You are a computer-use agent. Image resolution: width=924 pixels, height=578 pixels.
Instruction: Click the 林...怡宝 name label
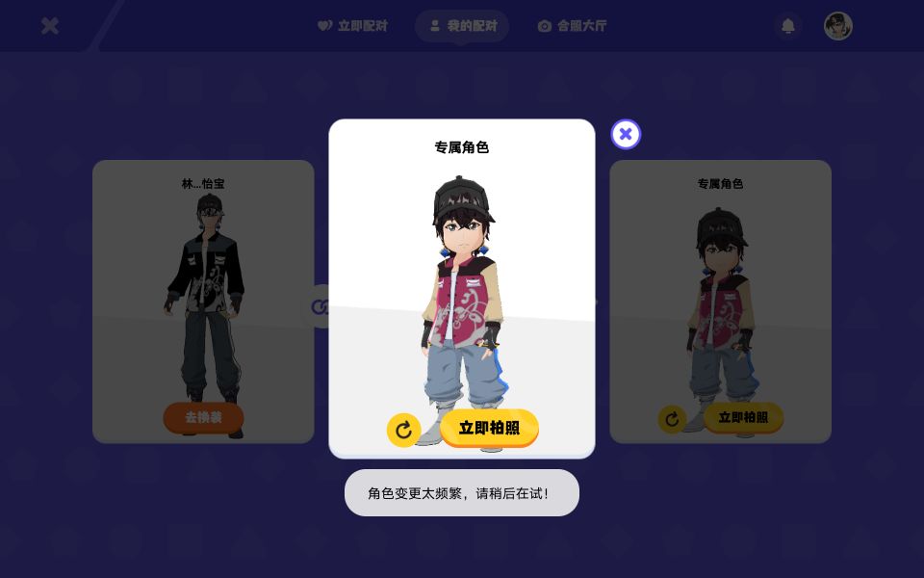203,184
